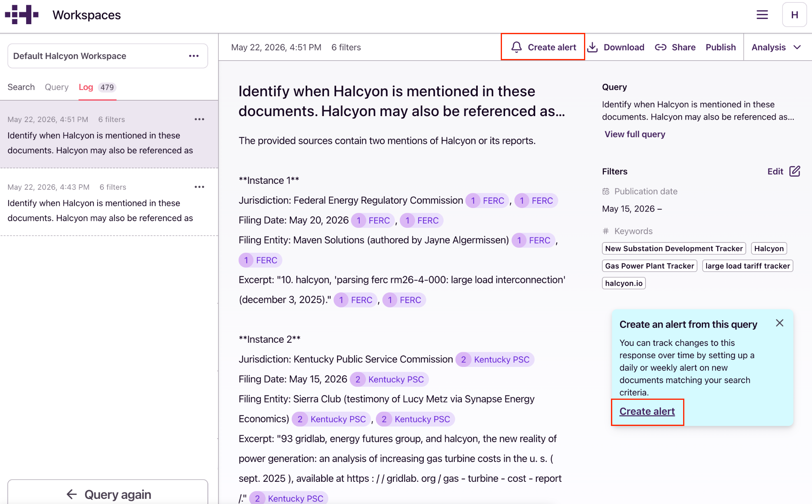Click the **Instance 2** heading text

pos(270,339)
